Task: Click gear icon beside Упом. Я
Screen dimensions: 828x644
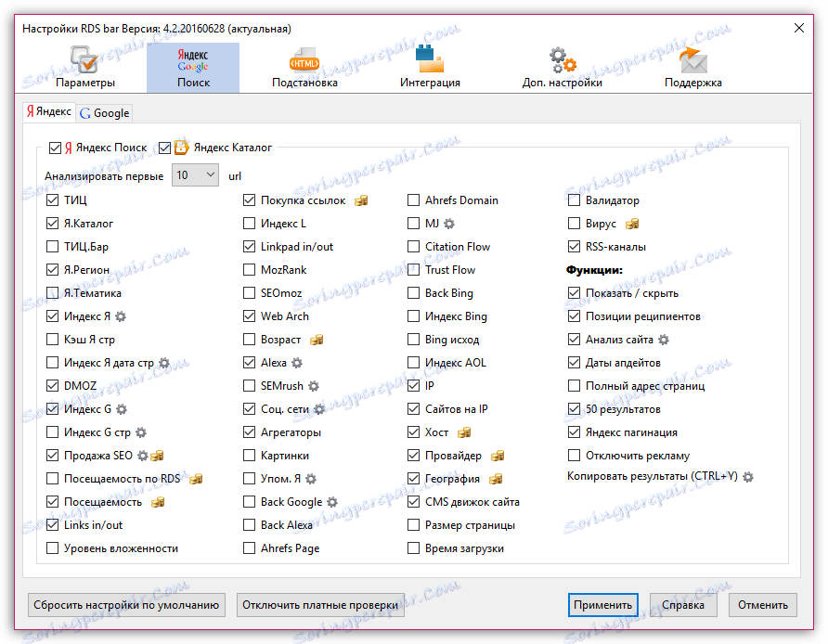Action: tap(311, 479)
